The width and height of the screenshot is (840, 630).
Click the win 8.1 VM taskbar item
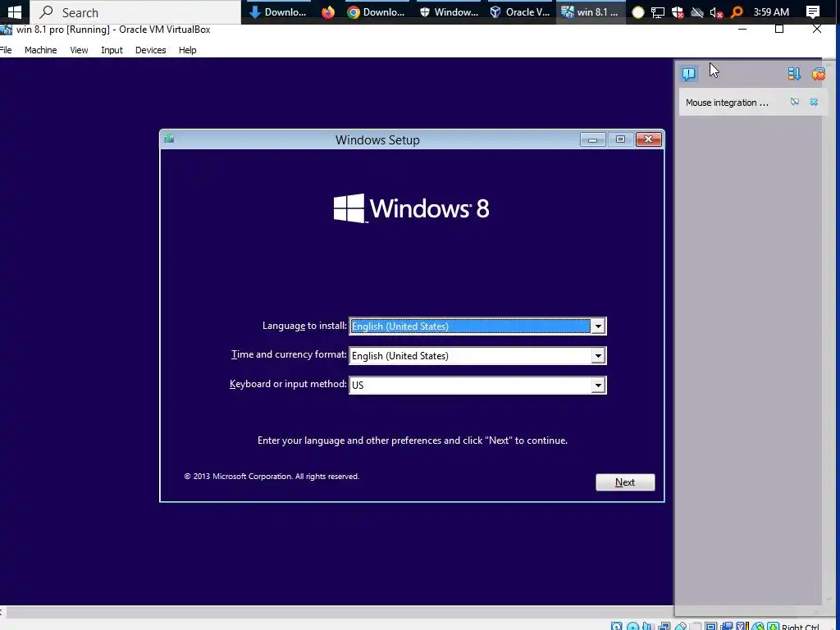589,11
